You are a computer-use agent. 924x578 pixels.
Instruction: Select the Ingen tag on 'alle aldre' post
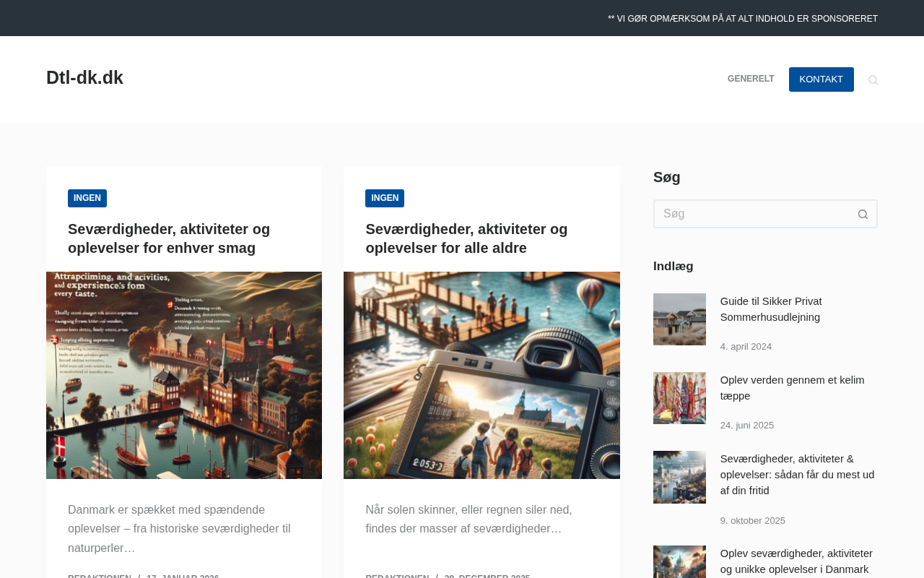click(x=385, y=198)
